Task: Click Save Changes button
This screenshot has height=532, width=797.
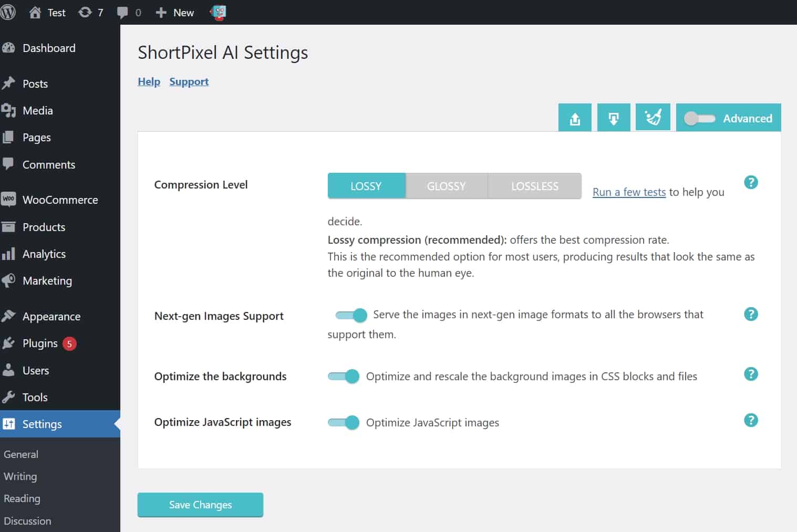Action: (x=200, y=505)
